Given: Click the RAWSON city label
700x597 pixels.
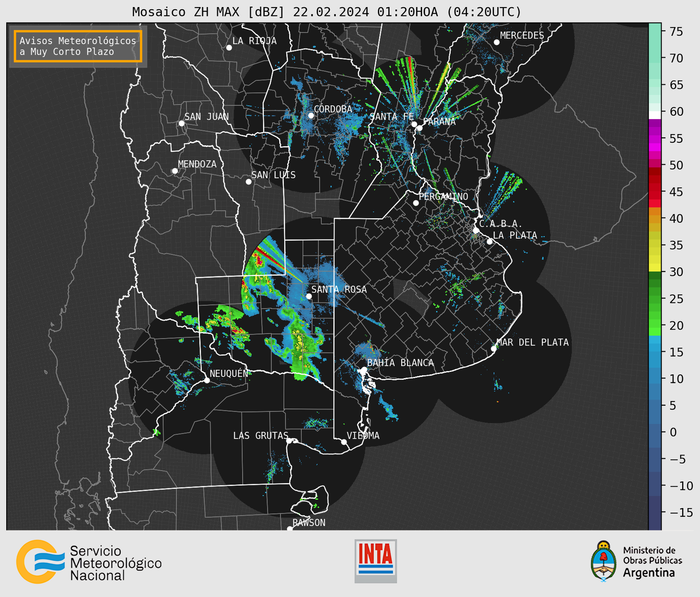Looking at the screenshot, I should [x=309, y=523].
